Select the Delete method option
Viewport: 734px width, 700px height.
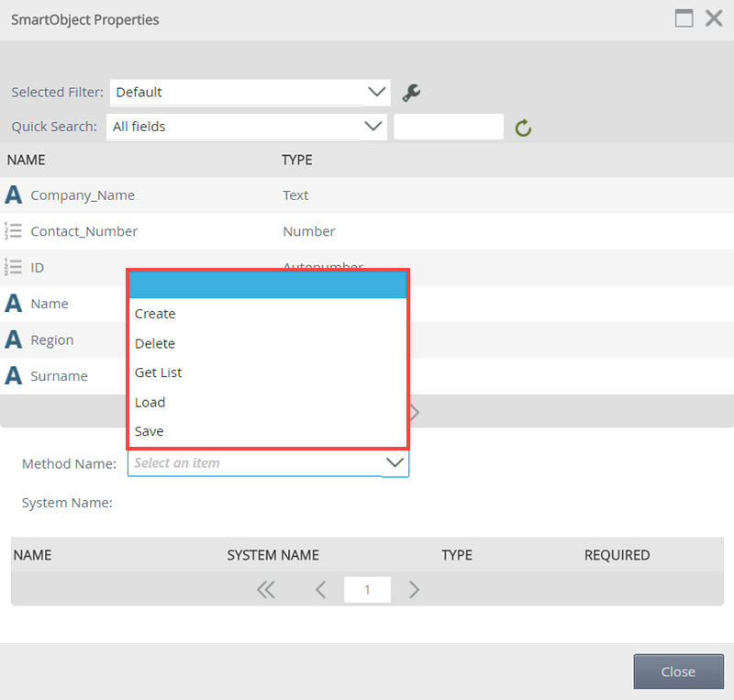[x=155, y=343]
